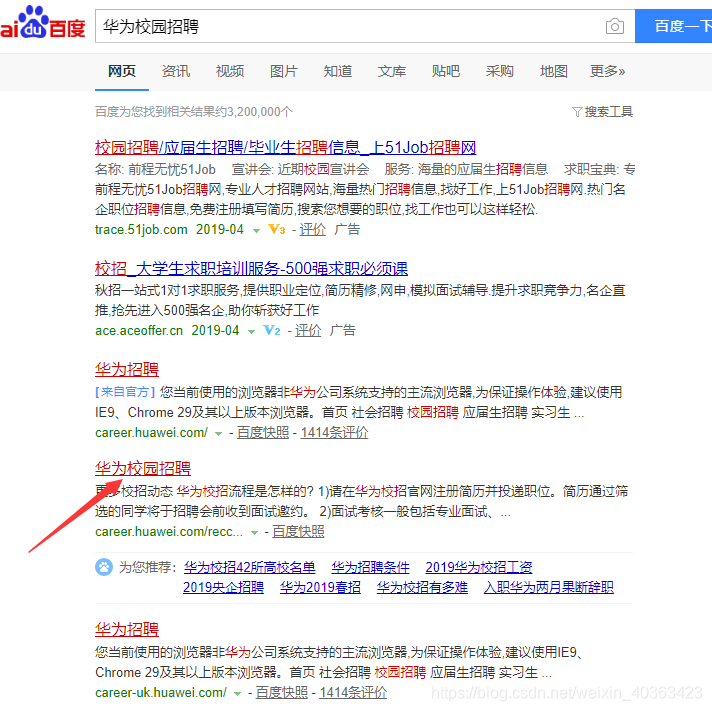Click suggestion 华为校招有多难
Viewport: 712px width, 711px height.
point(422,587)
